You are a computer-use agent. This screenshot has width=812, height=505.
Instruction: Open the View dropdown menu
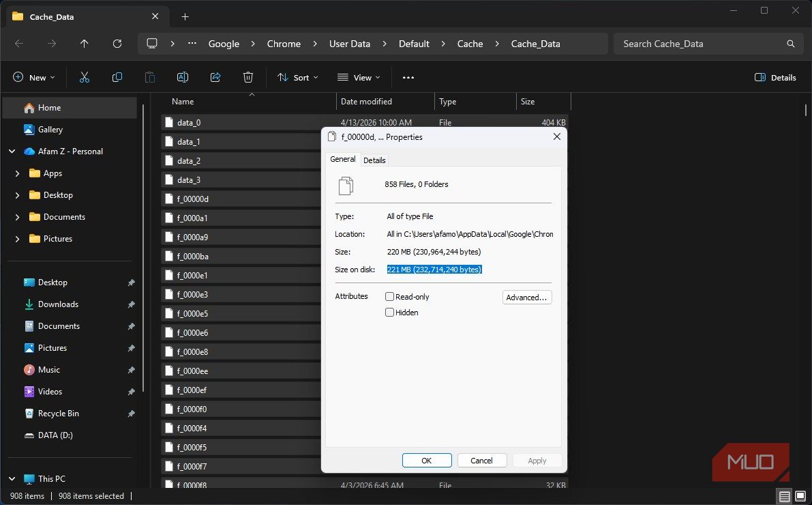click(359, 77)
